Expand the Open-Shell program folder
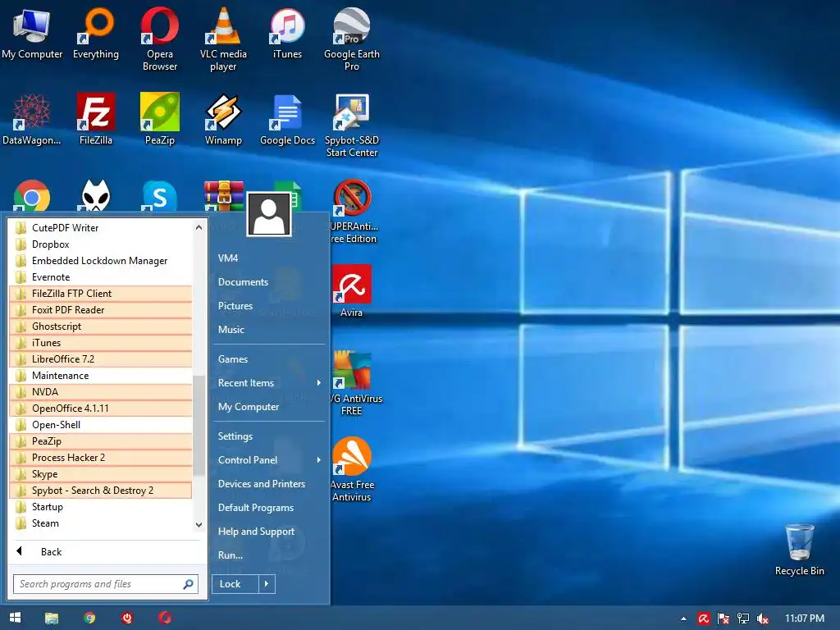The width and height of the screenshot is (840, 630). 101,425
